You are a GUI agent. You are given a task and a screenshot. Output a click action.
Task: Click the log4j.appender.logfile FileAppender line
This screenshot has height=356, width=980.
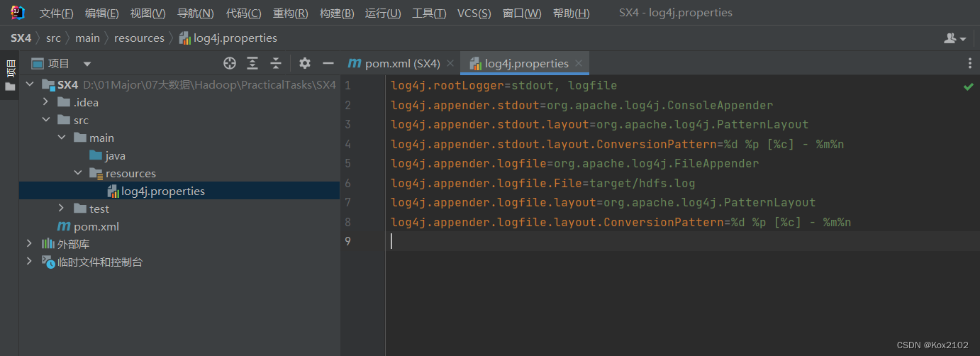[x=575, y=164]
